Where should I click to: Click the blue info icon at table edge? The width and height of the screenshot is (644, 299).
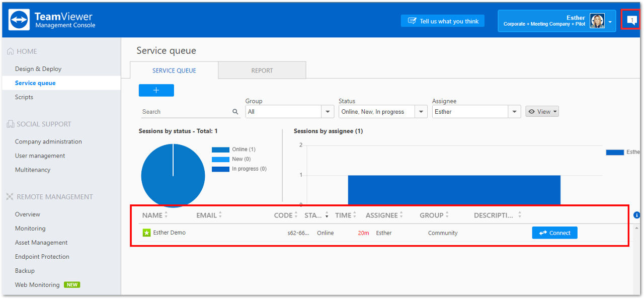[636, 215]
